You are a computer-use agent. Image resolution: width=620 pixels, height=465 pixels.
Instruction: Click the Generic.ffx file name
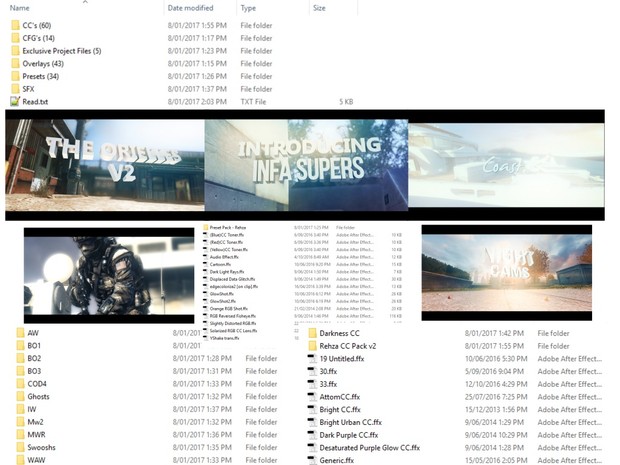point(336,460)
